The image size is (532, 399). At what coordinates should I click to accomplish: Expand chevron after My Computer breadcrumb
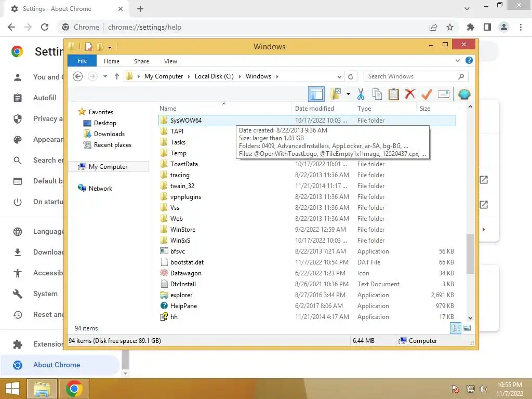[189, 76]
